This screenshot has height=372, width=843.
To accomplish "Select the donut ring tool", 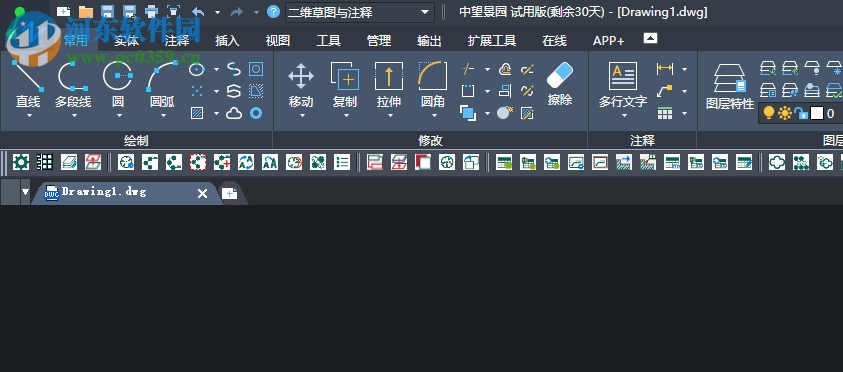I will tap(256, 113).
